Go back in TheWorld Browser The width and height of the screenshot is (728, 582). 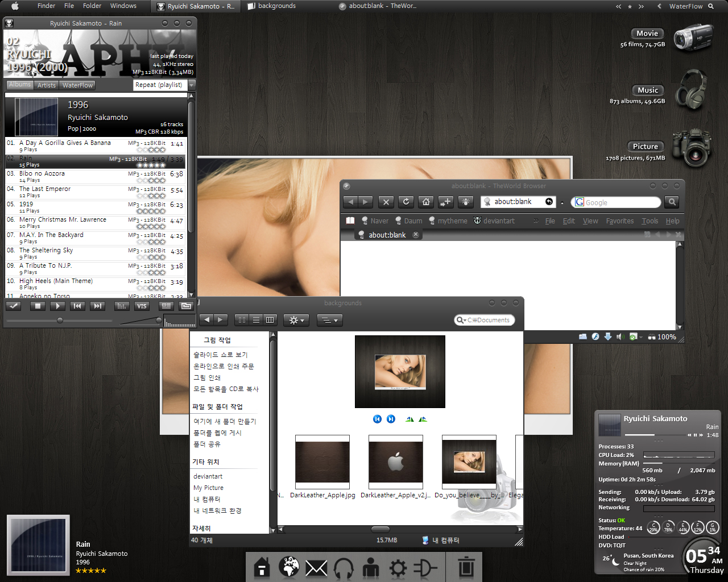tap(351, 202)
